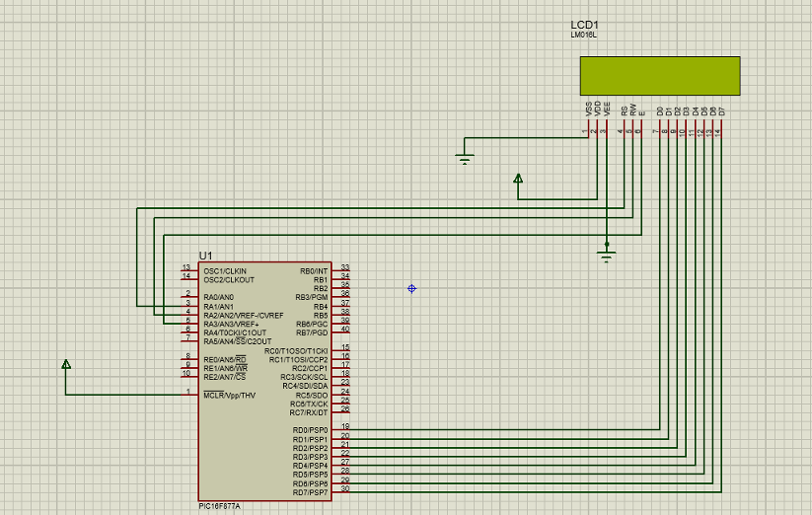Image resolution: width=812 pixels, height=515 pixels.
Task: Click the RA0/AN0 pin label
Action: pos(218,298)
